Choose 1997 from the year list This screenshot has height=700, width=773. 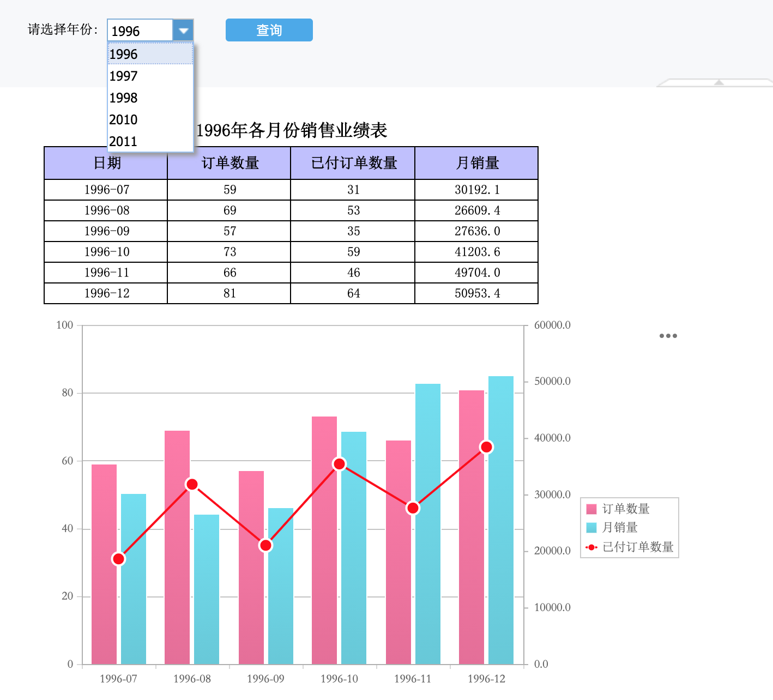pyautogui.click(x=150, y=76)
